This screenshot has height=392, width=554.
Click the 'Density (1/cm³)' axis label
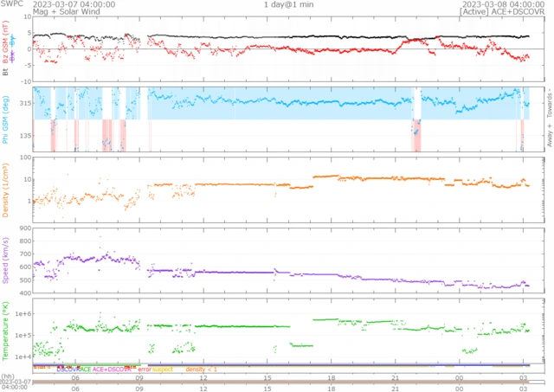tap(5, 190)
